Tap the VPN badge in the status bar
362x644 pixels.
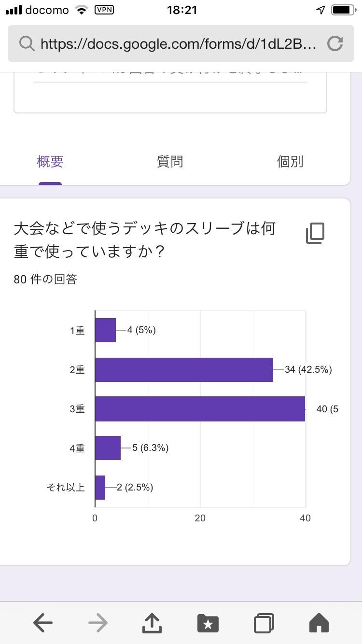pyautogui.click(x=104, y=10)
